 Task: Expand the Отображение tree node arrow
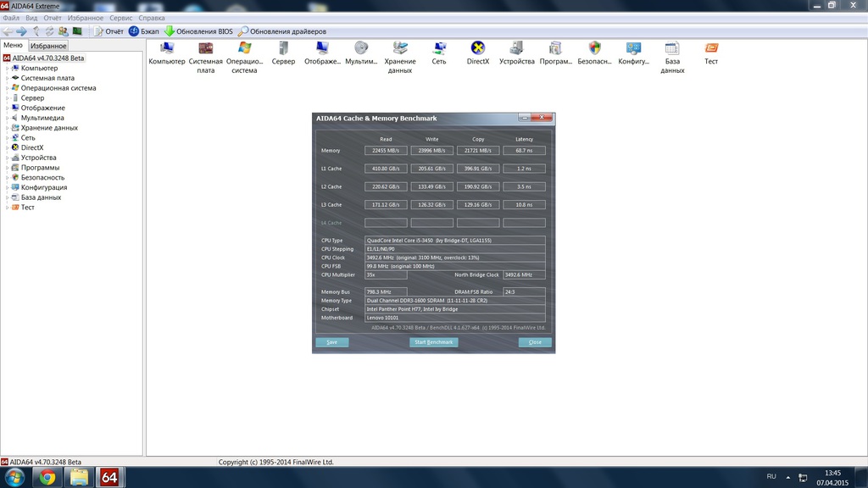tap(7, 108)
